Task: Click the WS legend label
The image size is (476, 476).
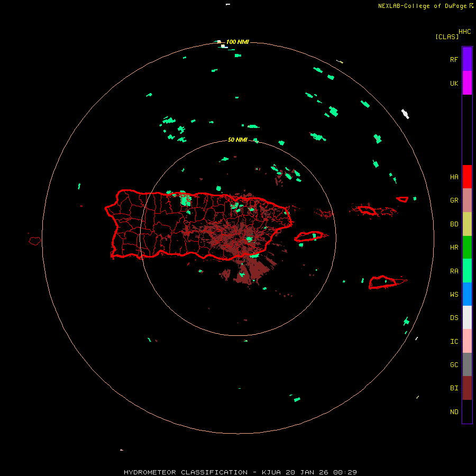Action: [x=454, y=294]
